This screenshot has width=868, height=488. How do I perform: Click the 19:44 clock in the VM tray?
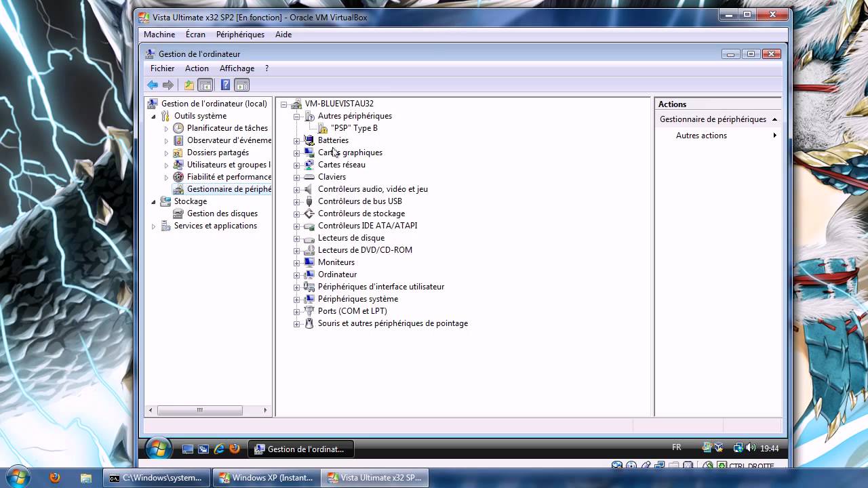pos(769,448)
